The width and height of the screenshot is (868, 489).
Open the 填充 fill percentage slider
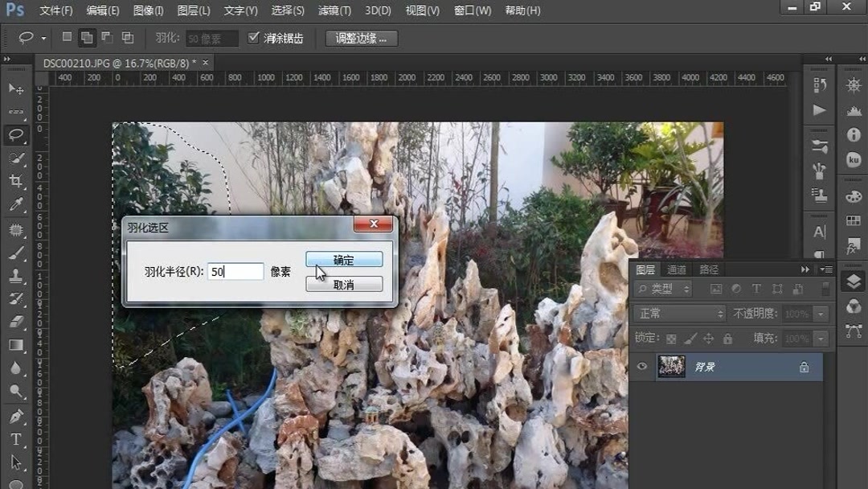[x=821, y=339]
